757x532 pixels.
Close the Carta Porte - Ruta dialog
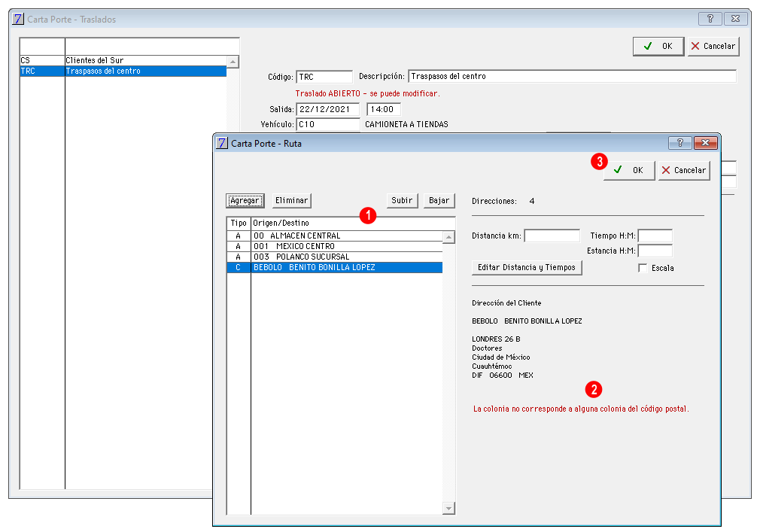(705, 143)
